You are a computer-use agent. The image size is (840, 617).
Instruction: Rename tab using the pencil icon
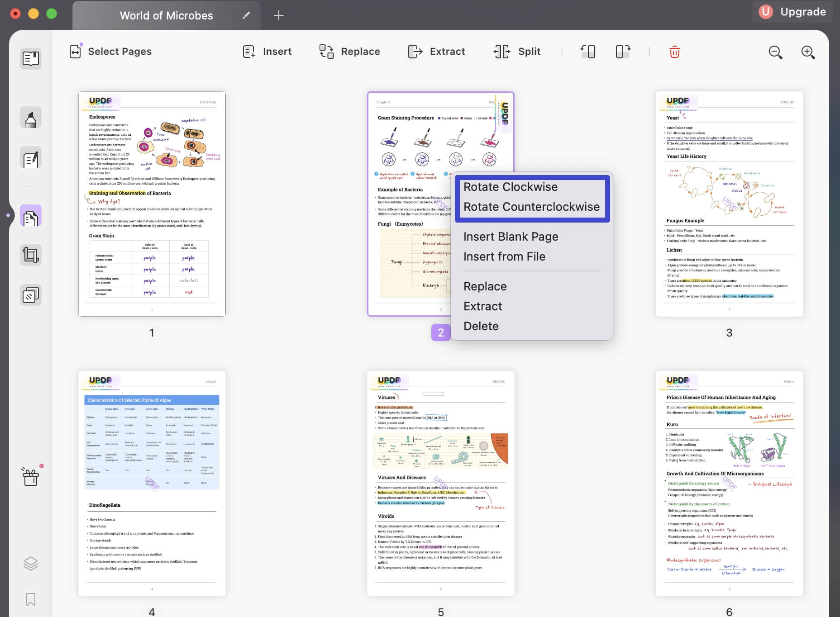tap(246, 15)
